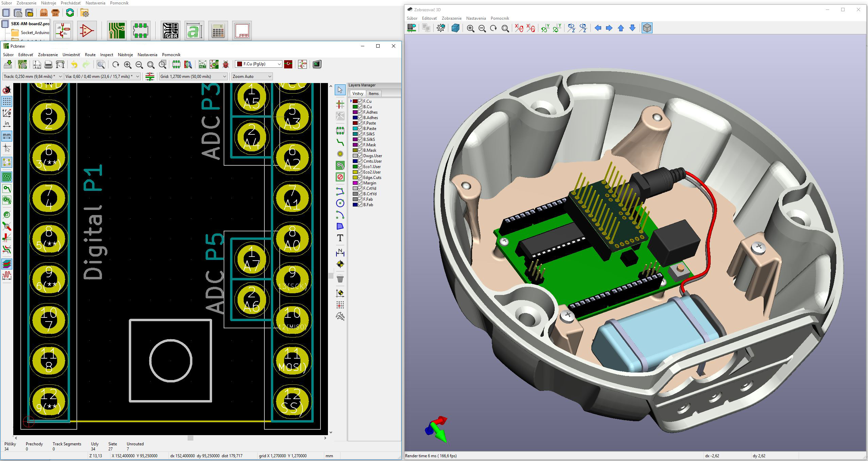The width and height of the screenshot is (868, 461).
Task: Select the Add Dimension tool
Action: point(340,253)
